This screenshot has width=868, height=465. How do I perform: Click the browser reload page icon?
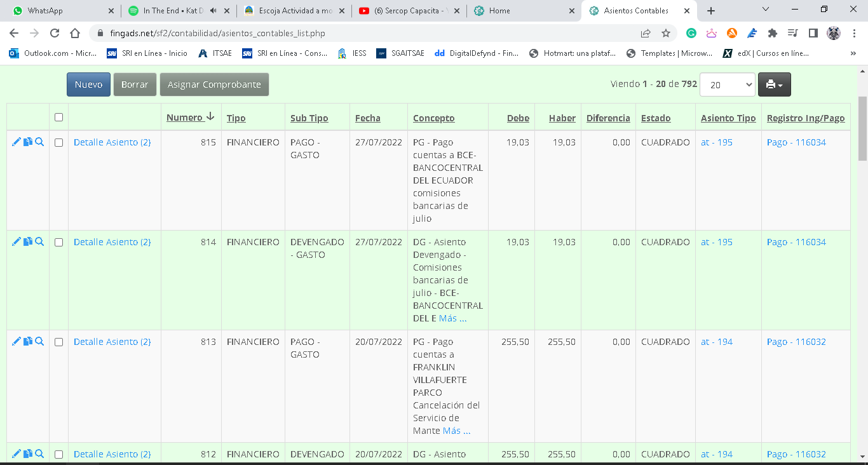tap(55, 33)
